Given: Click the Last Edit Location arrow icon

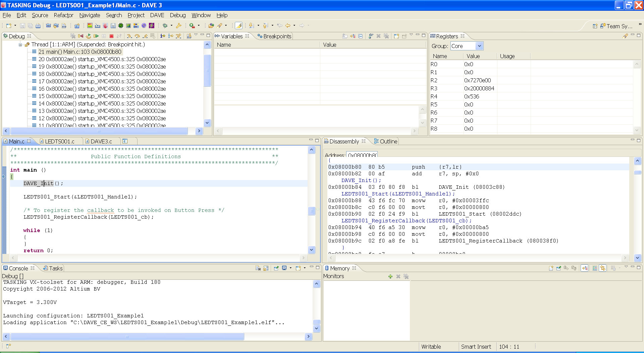Looking at the screenshot, I should coord(279,26).
